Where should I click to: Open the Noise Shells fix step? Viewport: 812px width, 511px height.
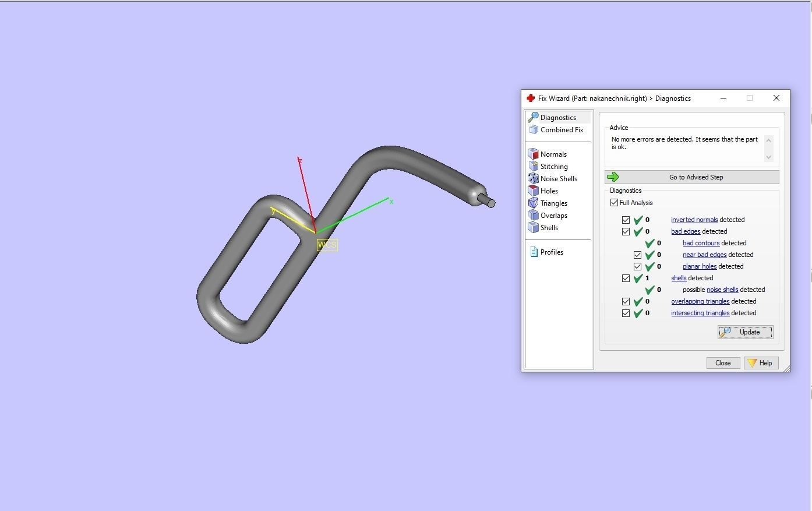559,179
